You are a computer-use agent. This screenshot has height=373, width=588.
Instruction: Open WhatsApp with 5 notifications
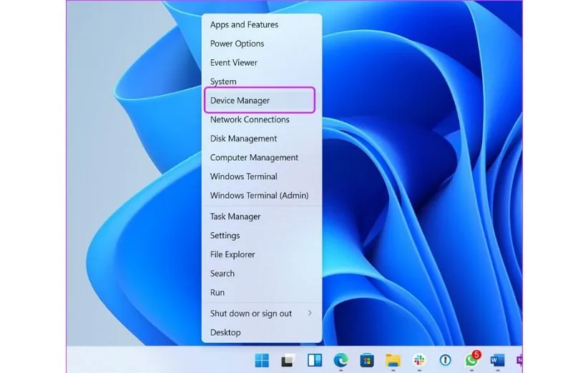471,360
